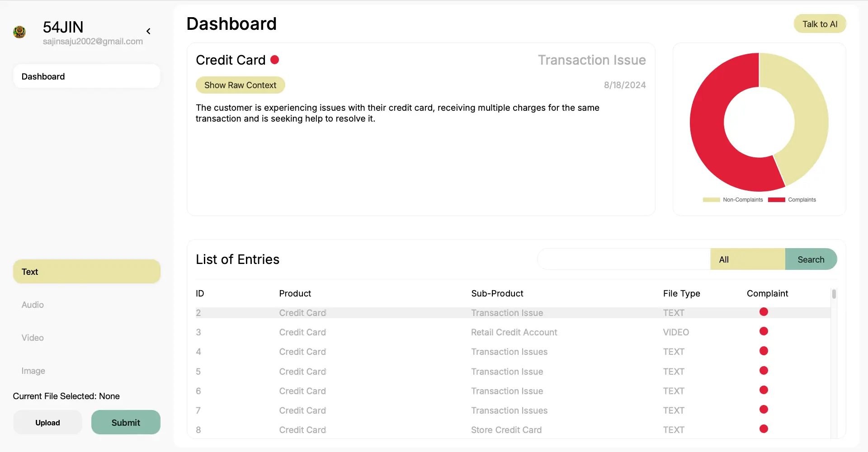The width and height of the screenshot is (868, 452).
Task: Select entry 4 Transaction Issues row
Action: tap(509, 352)
